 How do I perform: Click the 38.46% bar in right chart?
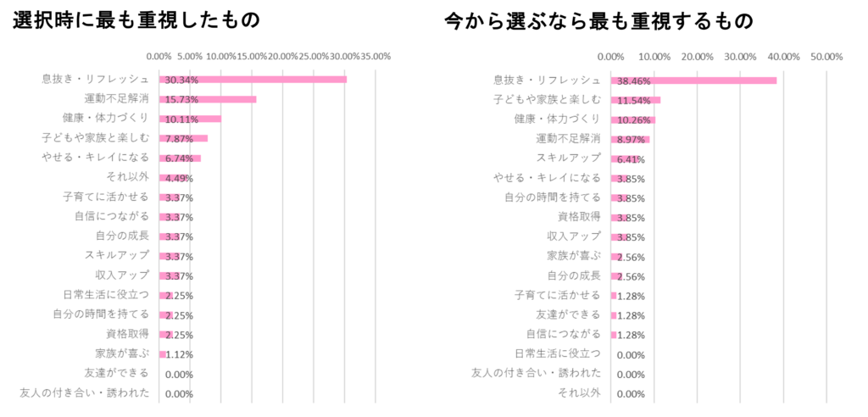694,81
